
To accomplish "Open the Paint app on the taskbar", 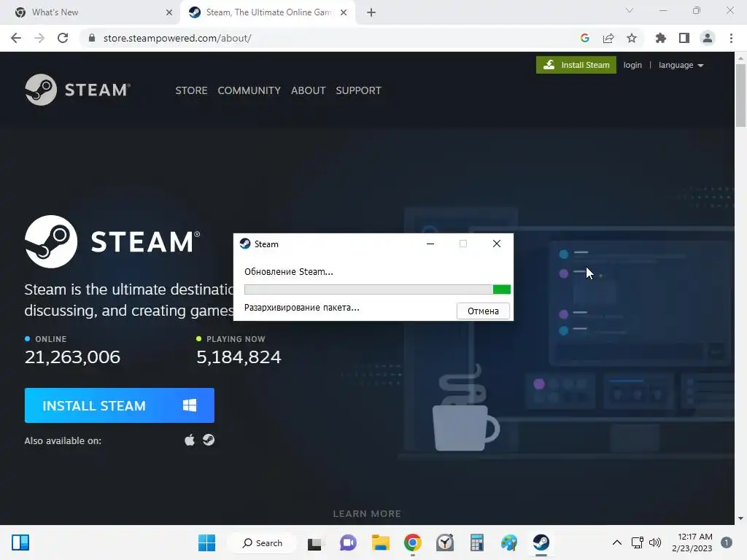I will (x=508, y=542).
